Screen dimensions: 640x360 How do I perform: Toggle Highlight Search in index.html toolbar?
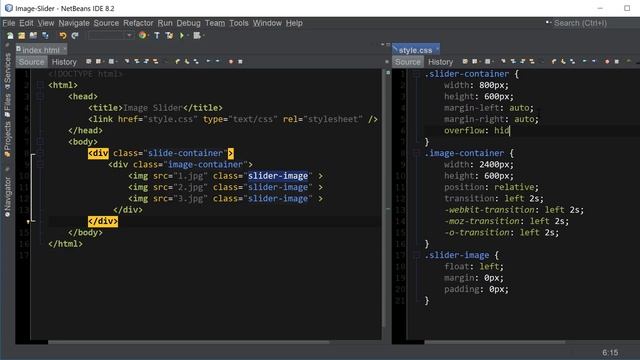(x=156, y=61)
